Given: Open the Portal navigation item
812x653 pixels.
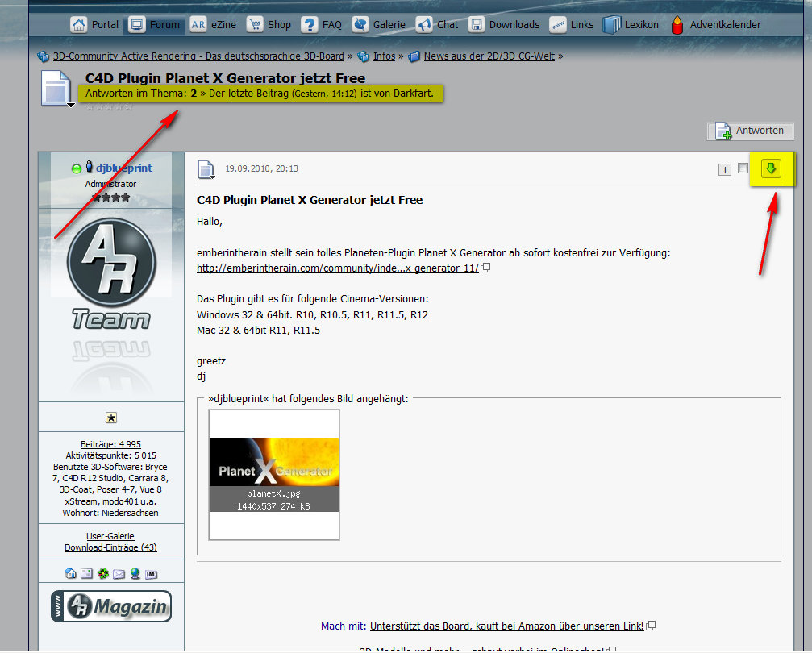Looking at the screenshot, I should click(95, 24).
